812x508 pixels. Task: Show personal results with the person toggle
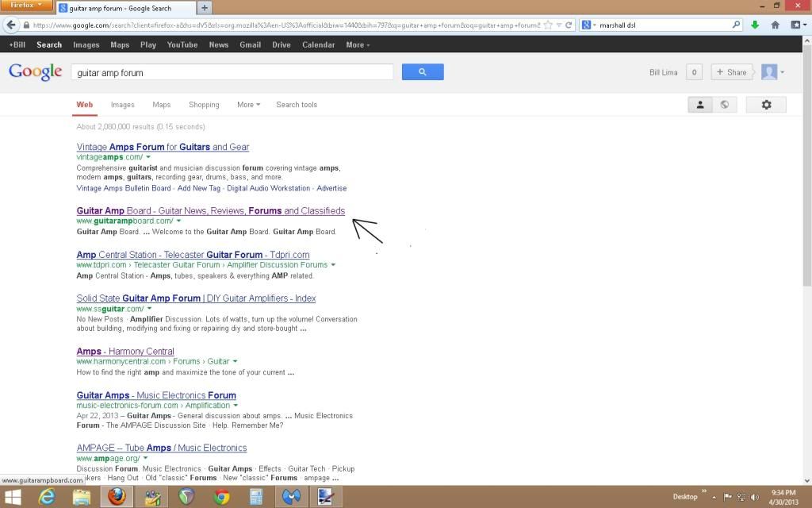700,105
